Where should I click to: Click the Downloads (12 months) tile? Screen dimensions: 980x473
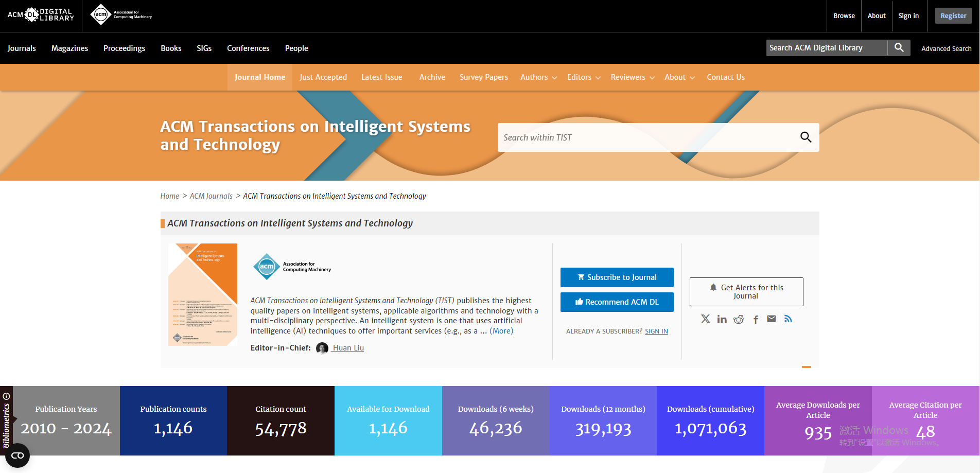603,421
